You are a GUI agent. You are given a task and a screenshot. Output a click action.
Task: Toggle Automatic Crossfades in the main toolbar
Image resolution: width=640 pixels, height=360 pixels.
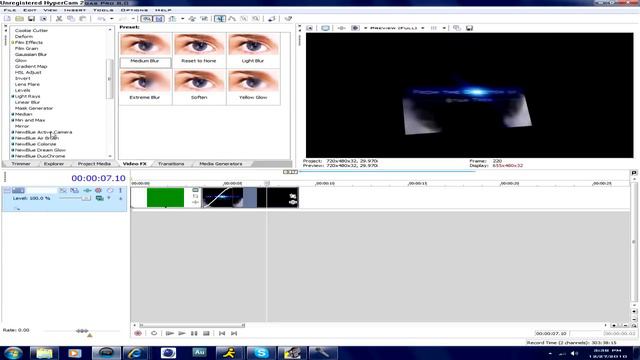(159, 19)
